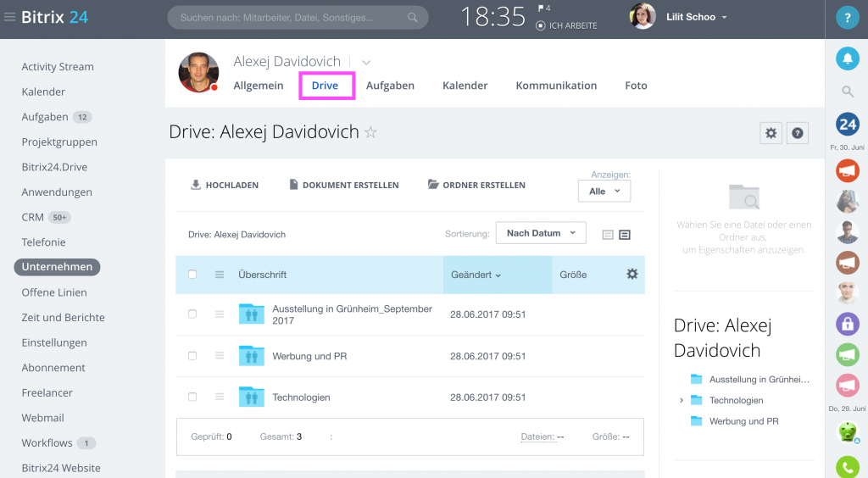This screenshot has width=868, height=478.
Task: Open the Drive profile tab
Action: pos(325,86)
